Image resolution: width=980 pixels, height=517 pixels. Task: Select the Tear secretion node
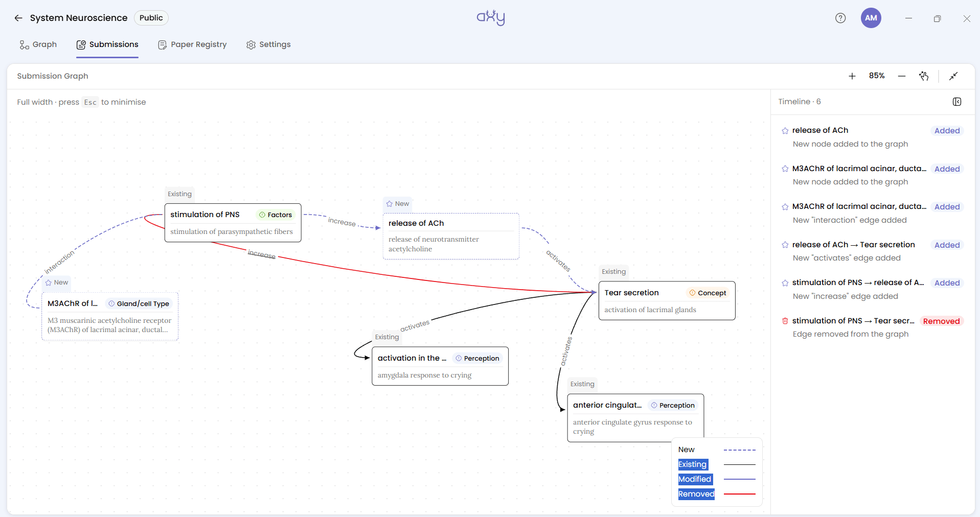[667, 300]
